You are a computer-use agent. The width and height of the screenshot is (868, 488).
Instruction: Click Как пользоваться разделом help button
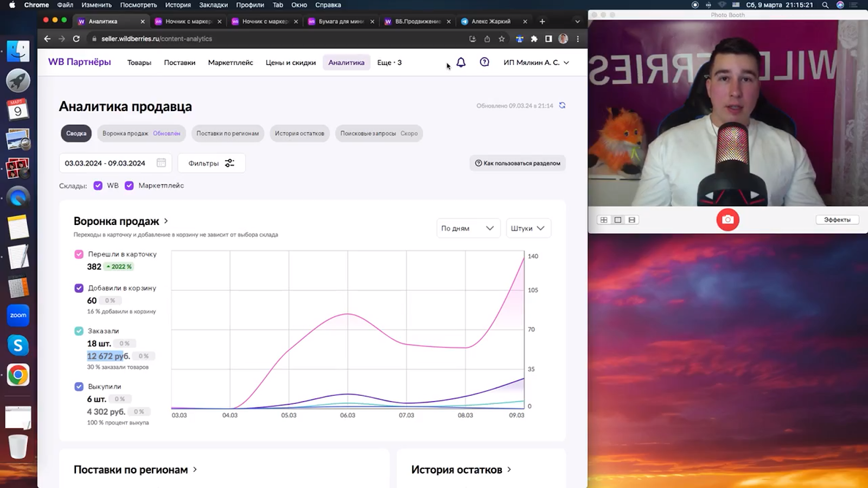(x=518, y=163)
